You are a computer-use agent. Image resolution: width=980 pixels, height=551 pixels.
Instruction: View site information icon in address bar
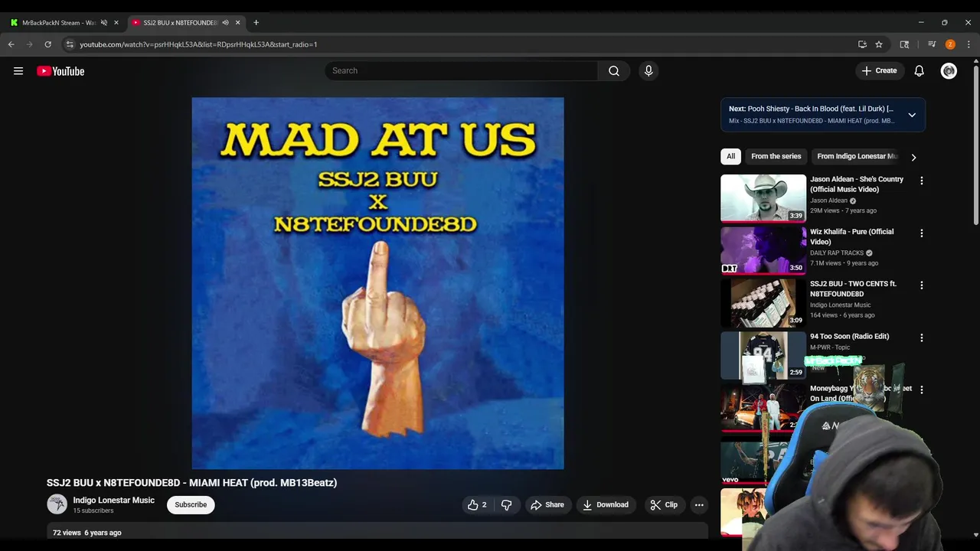click(x=70, y=44)
